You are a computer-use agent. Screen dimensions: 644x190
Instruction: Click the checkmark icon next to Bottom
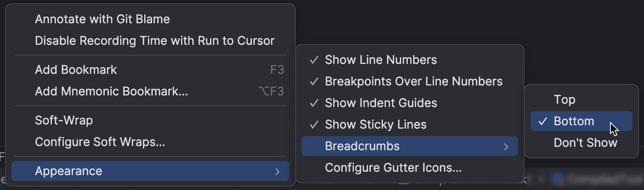point(542,121)
